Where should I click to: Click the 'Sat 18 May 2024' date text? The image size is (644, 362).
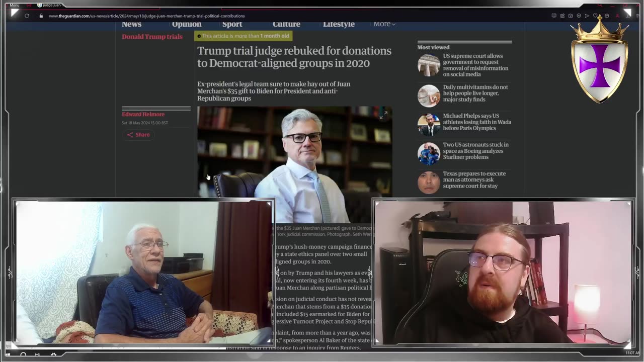[145, 123]
